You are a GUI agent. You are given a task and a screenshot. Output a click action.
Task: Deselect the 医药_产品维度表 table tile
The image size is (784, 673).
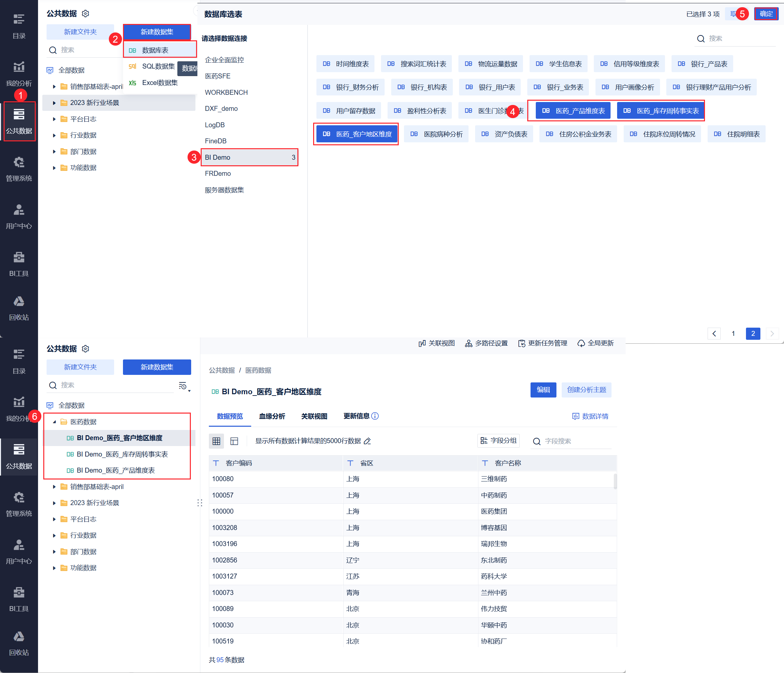click(x=573, y=111)
